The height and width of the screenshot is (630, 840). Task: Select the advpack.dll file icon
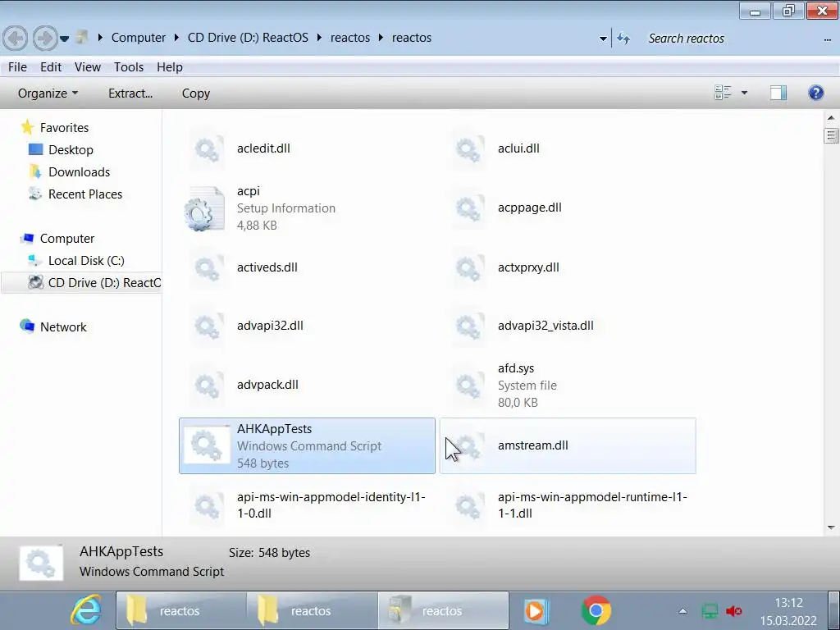point(207,385)
